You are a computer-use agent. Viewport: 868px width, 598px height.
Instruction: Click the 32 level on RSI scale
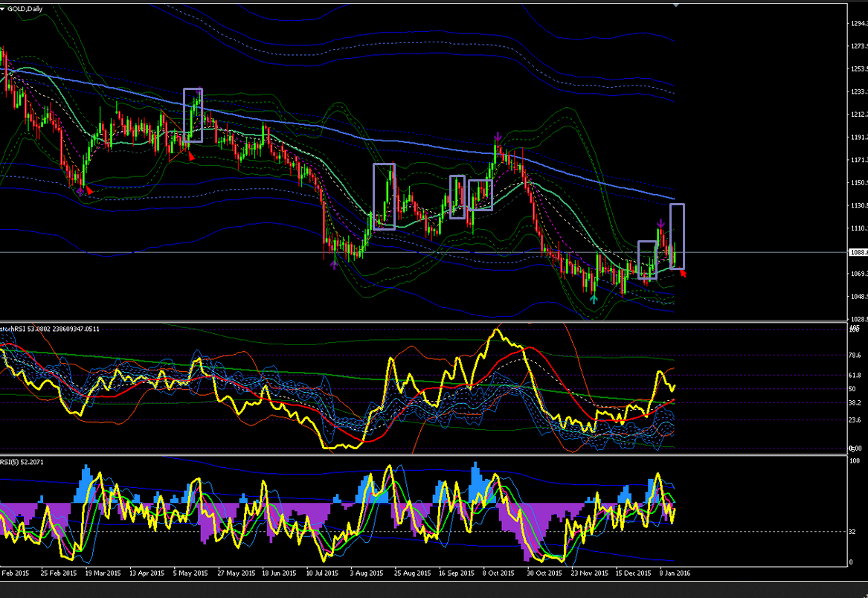pos(852,532)
